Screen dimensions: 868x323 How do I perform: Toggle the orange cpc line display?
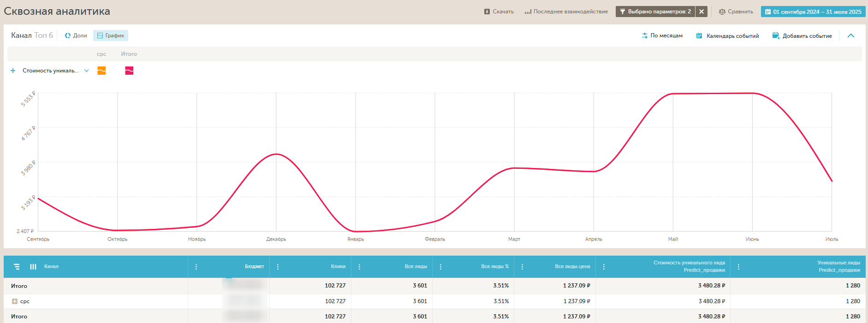[x=101, y=71]
